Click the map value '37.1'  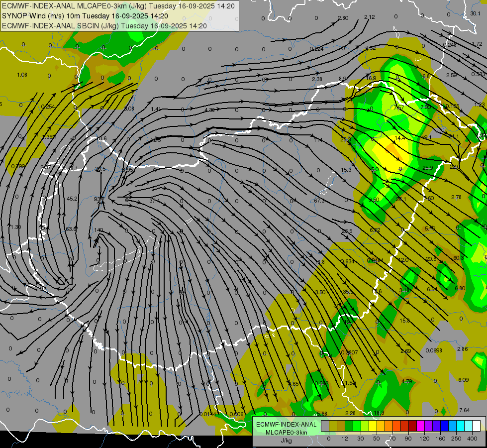pyautogui.click(x=155, y=201)
